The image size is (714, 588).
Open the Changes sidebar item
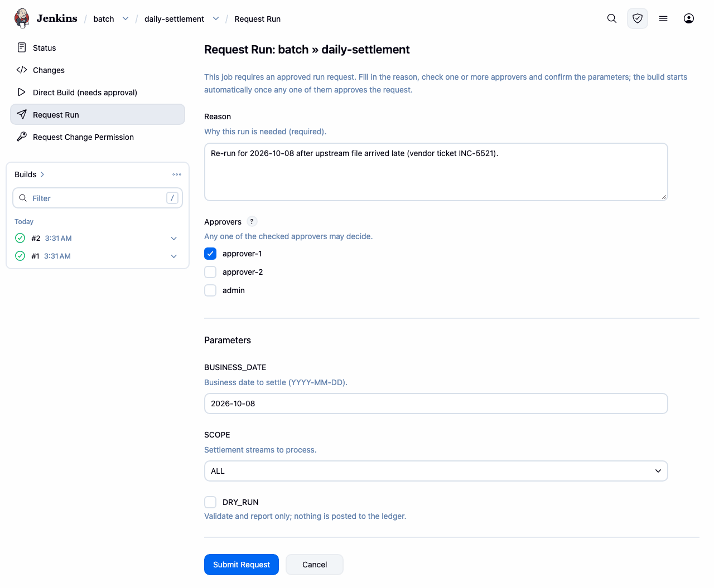point(98,70)
